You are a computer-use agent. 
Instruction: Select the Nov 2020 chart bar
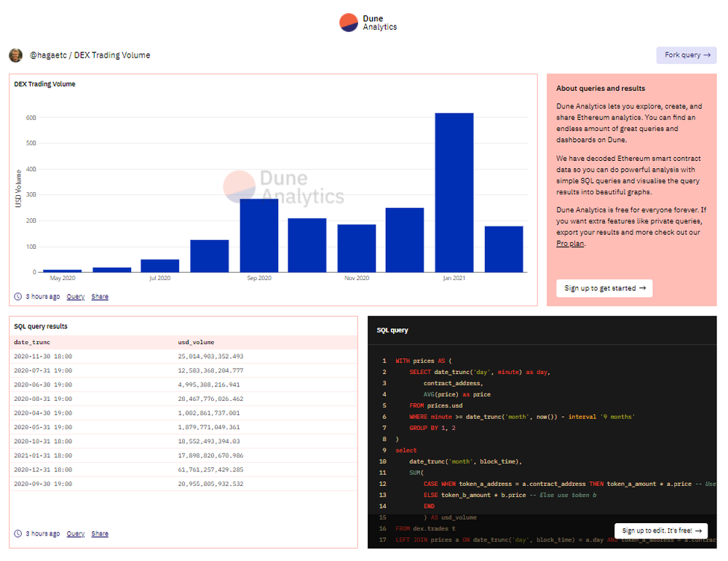coord(357,248)
